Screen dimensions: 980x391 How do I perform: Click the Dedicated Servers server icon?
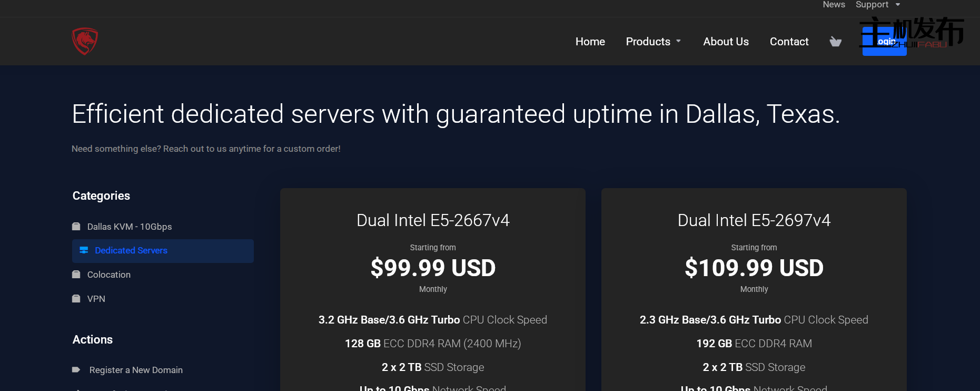coord(84,250)
